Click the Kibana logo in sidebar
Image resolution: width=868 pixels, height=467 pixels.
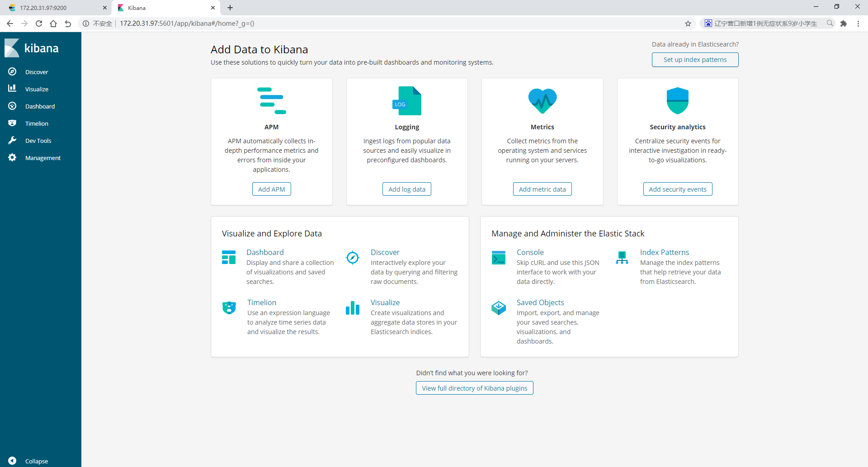[x=32, y=48]
